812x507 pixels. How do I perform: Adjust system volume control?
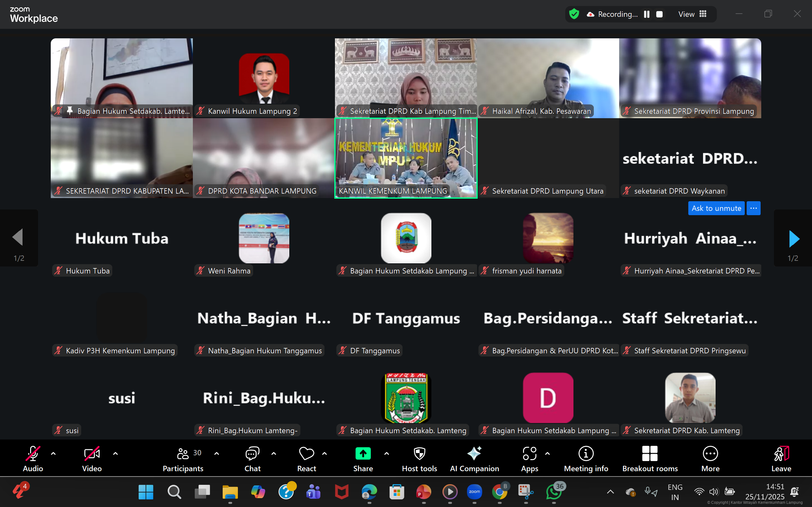[714, 491]
